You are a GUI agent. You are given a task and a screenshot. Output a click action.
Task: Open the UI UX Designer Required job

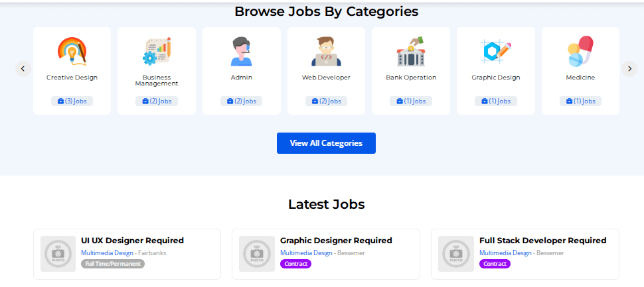click(132, 240)
